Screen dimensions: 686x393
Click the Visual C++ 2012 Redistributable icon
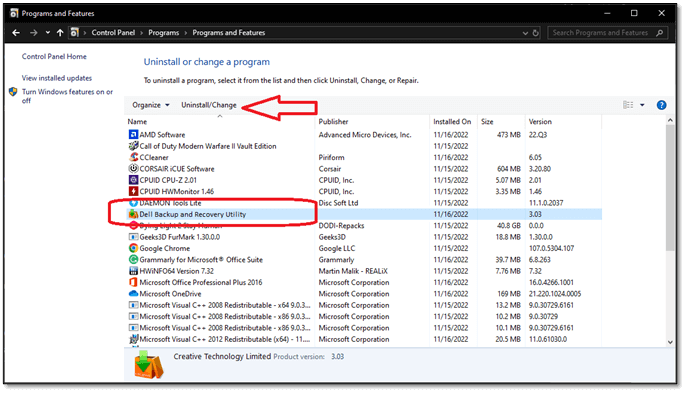(133, 339)
